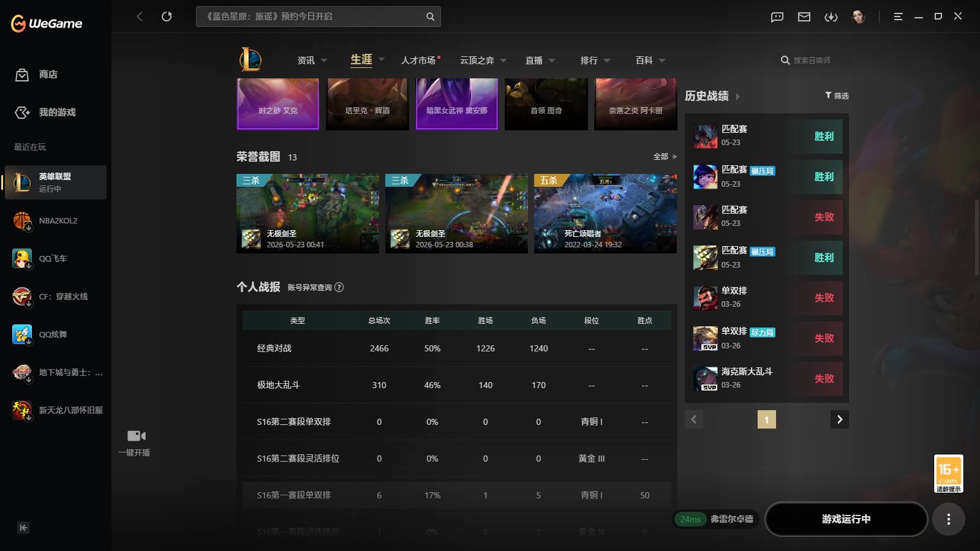Viewport: 980px width, 551px height.
Task: Select QQ炫舞 in the game list
Action: pos(56,334)
